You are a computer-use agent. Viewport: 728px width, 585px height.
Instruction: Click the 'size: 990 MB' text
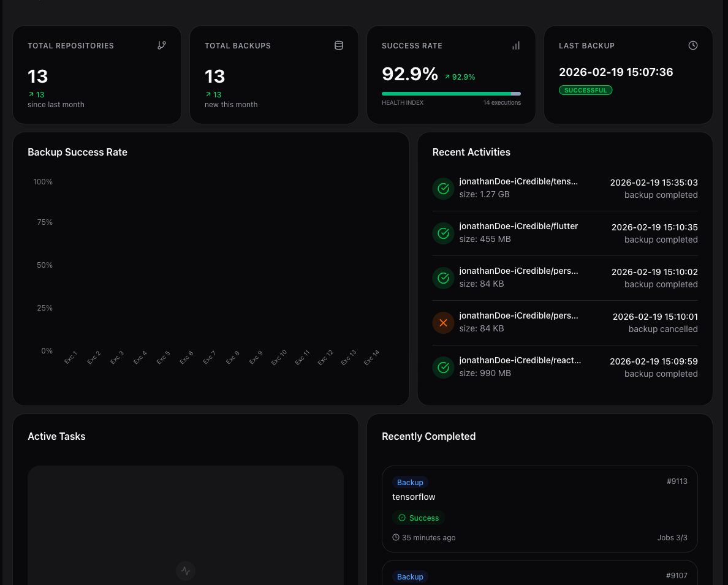click(485, 373)
